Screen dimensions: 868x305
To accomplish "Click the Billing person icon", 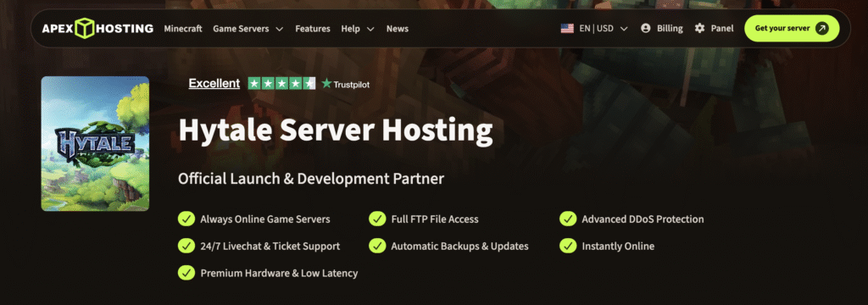I will pos(645,28).
